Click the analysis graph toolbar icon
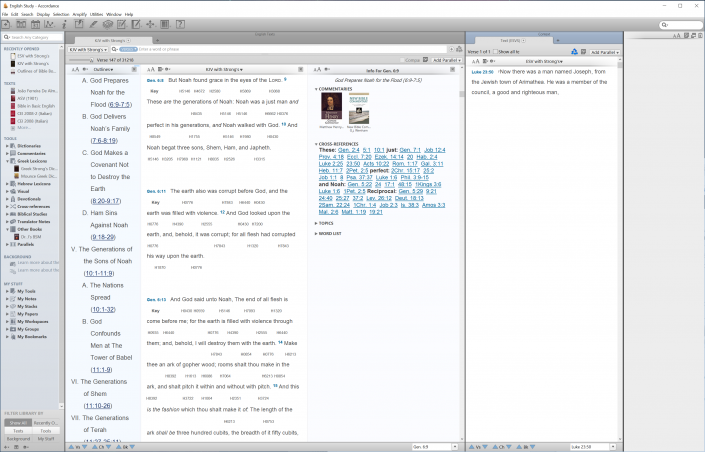705x452 pixels. click(x=49, y=24)
